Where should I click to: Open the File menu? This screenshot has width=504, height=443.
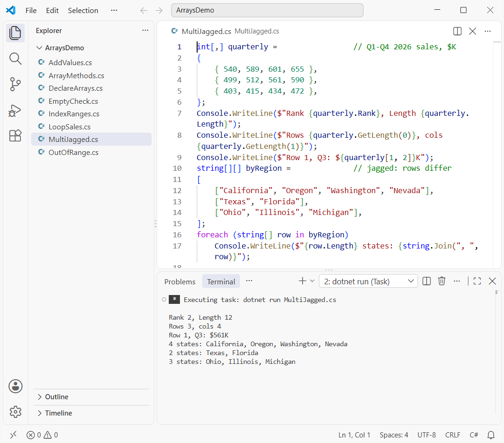31,11
